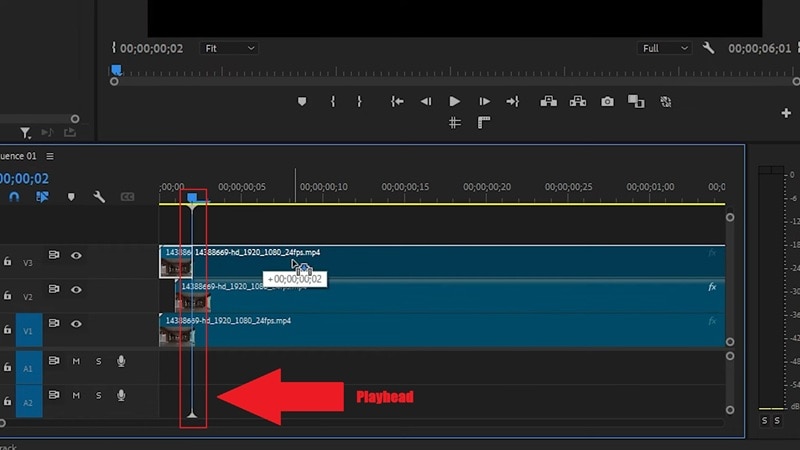Toggle V1 track targeting

point(29,331)
